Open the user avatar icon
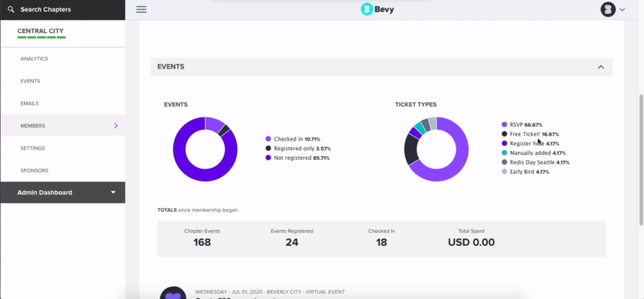The image size is (644, 299). 608,10
